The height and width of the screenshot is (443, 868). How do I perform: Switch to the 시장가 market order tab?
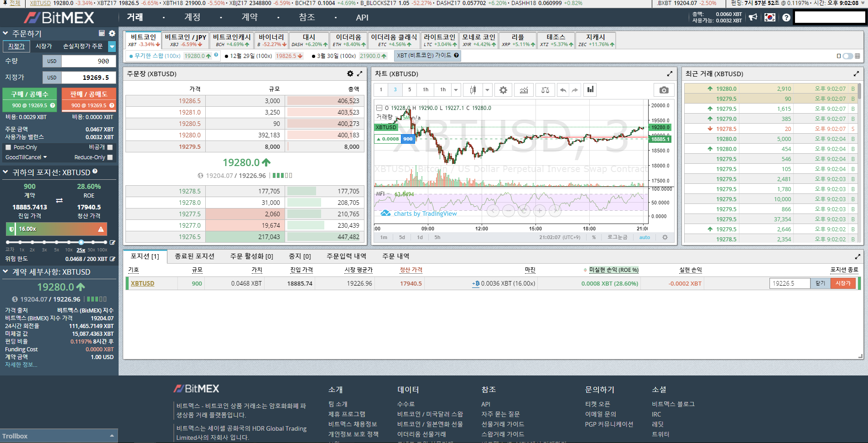point(44,46)
